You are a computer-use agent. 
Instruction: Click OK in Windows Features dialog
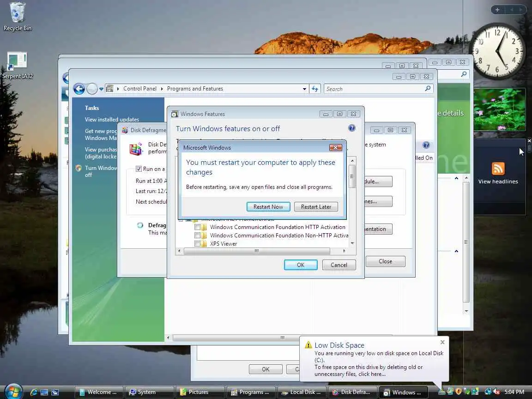pos(301,265)
